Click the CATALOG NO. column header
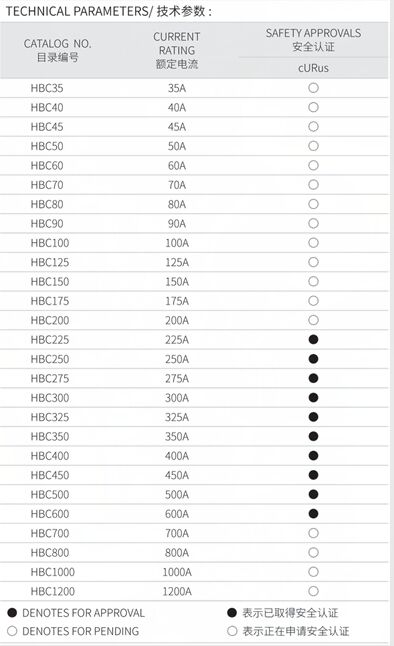Screen dimensions: 394x646 coord(57,50)
